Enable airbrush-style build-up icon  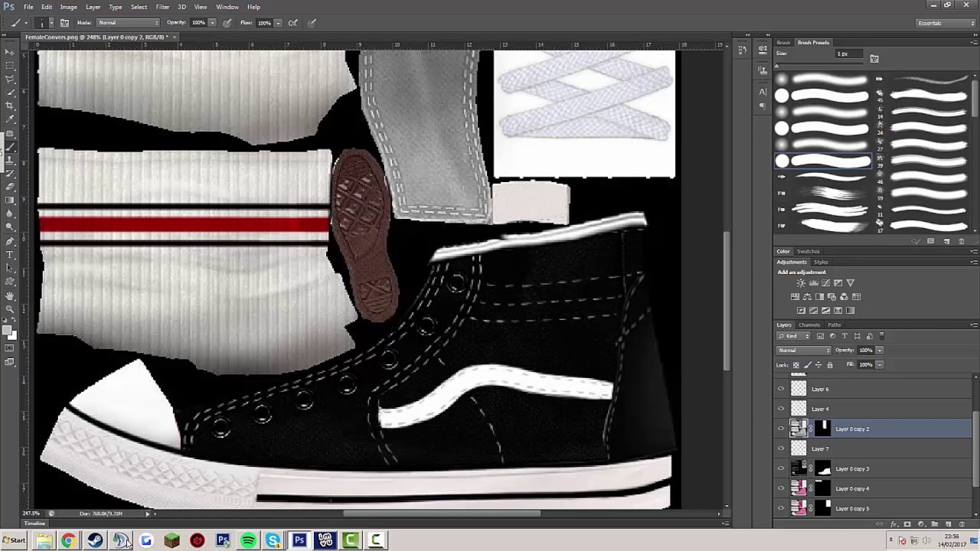pos(292,23)
